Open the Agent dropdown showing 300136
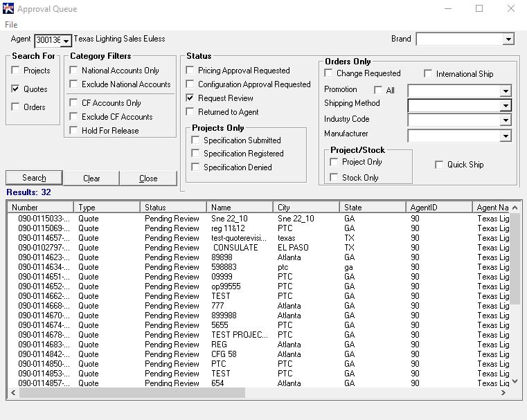This screenshot has height=420, width=527. (x=66, y=41)
